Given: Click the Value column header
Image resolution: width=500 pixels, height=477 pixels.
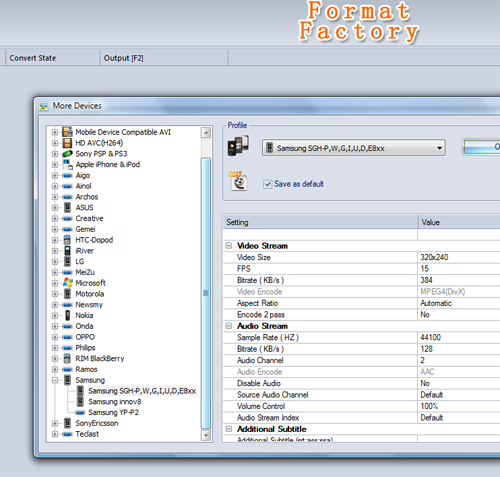Looking at the screenshot, I should (459, 222).
